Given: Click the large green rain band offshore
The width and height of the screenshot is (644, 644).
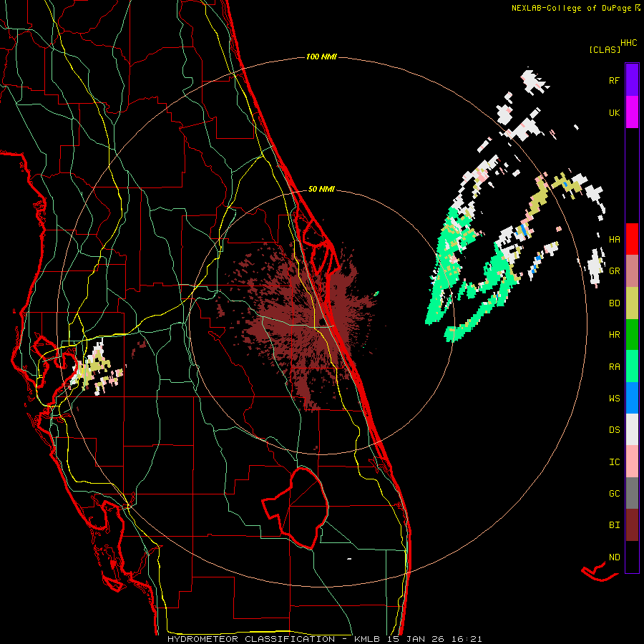Looking at the screenshot, I should tap(448, 263).
